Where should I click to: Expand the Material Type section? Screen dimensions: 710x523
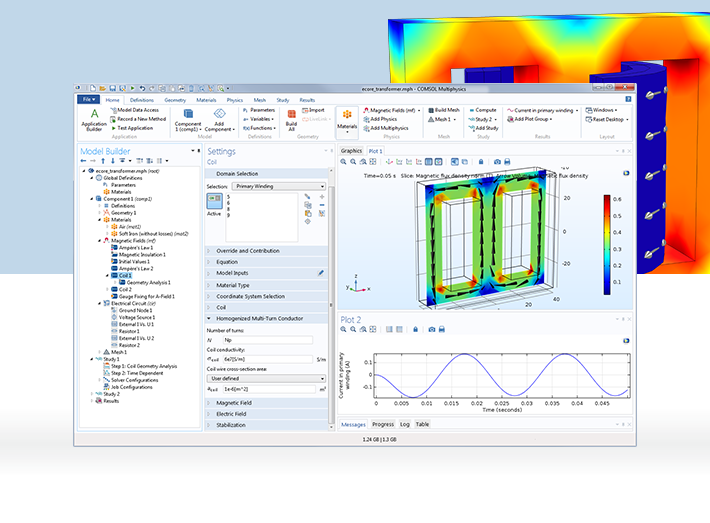[267, 285]
